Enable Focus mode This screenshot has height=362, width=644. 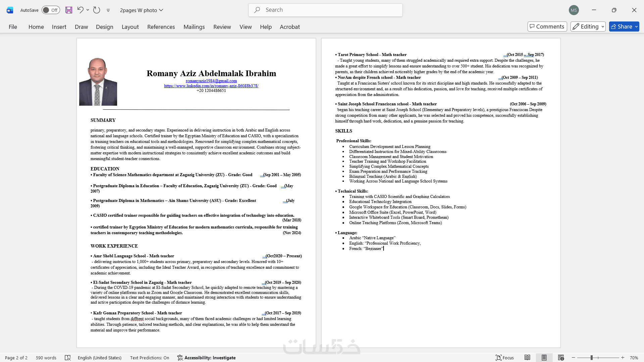505,358
